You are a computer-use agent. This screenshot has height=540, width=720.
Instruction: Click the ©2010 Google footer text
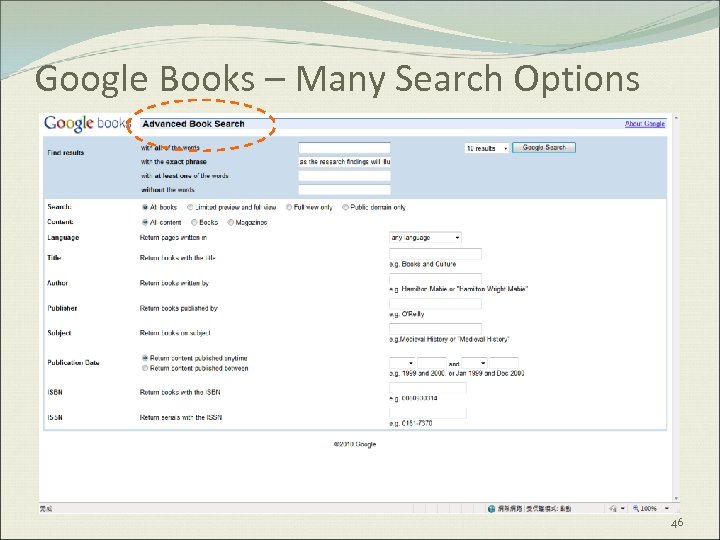(354, 444)
